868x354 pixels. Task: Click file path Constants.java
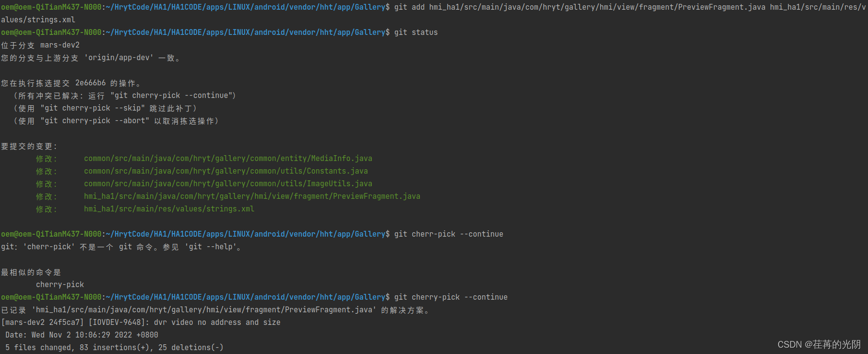pyautogui.click(x=226, y=171)
